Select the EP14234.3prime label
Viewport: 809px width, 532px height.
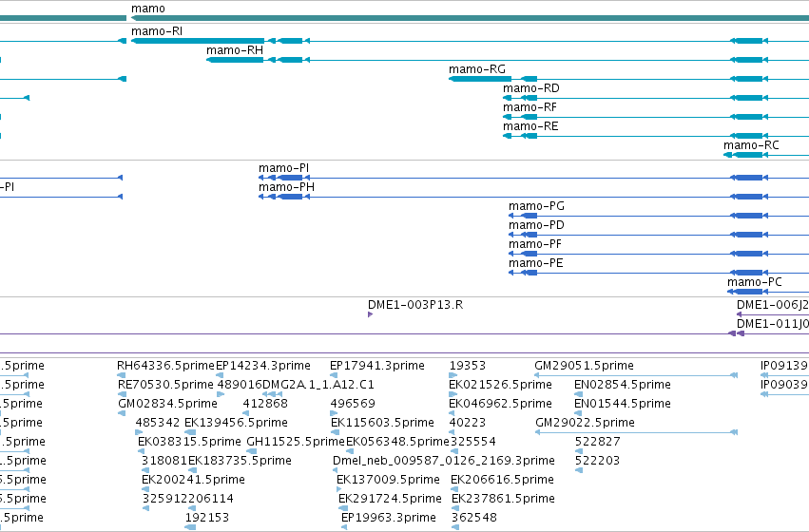click(x=263, y=366)
